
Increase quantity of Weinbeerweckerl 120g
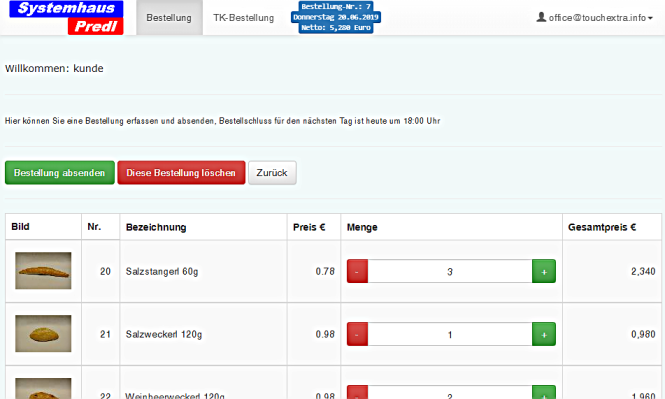[x=544, y=392]
